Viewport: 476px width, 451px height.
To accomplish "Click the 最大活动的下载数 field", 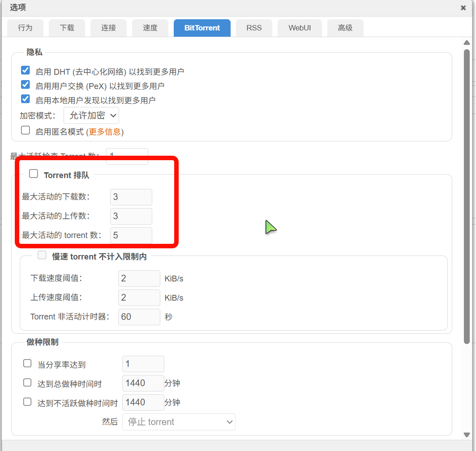I will [x=131, y=197].
